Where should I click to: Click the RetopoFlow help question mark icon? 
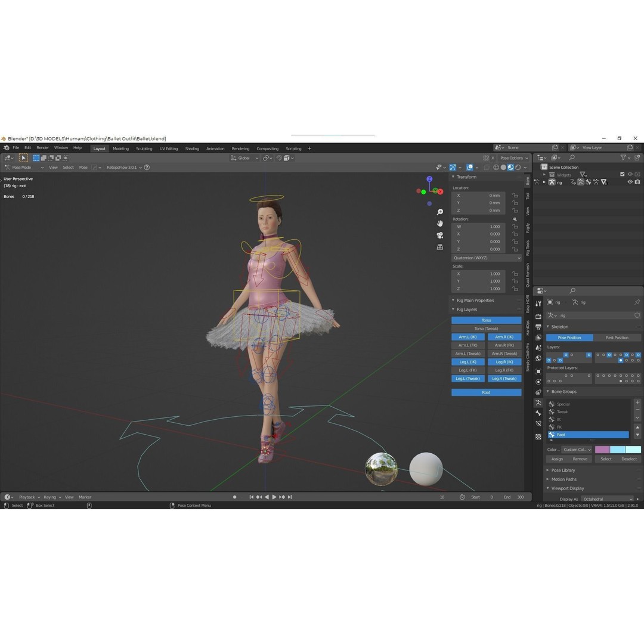pos(147,167)
